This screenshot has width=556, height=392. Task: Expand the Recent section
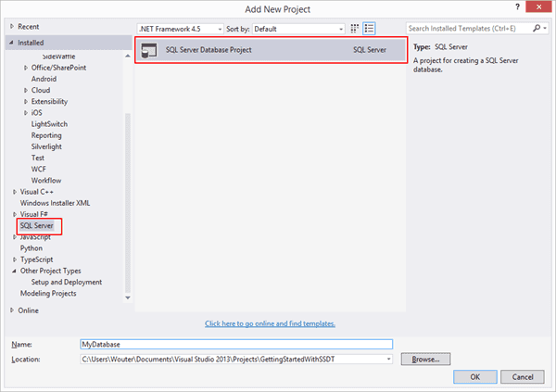click(x=12, y=26)
